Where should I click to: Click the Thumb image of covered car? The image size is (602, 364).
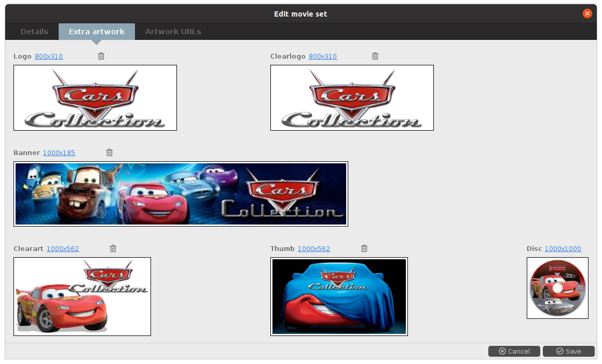pyautogui.click(x=339, y=297)
